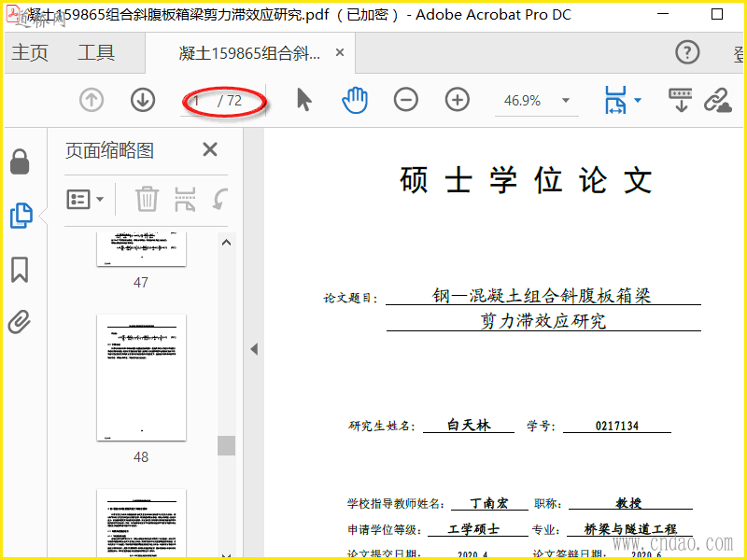The image size is (747, 560).
Task: Click the thumbnail panel scrollbar thumb
Action: pyautogui.click(x=226, y=446)
